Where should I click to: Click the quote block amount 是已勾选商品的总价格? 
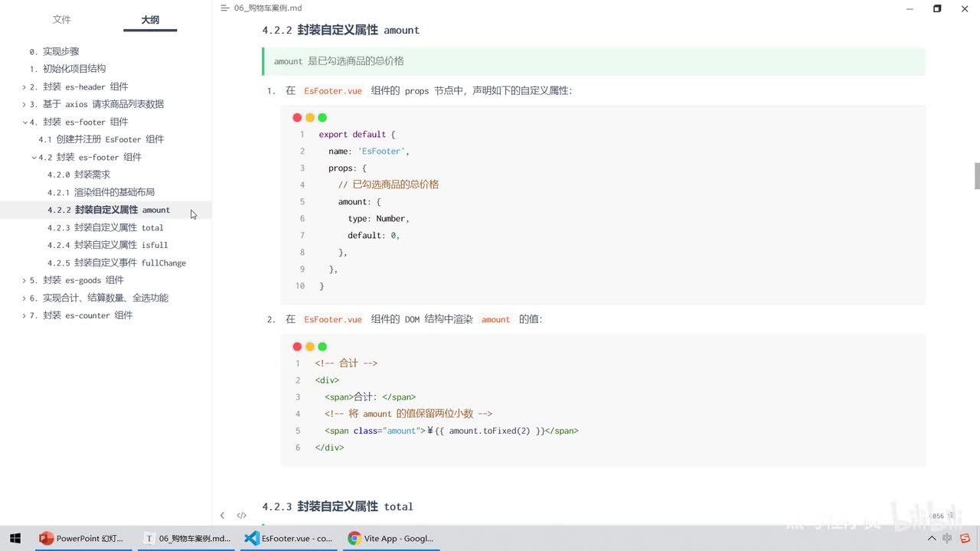[593, 61]
